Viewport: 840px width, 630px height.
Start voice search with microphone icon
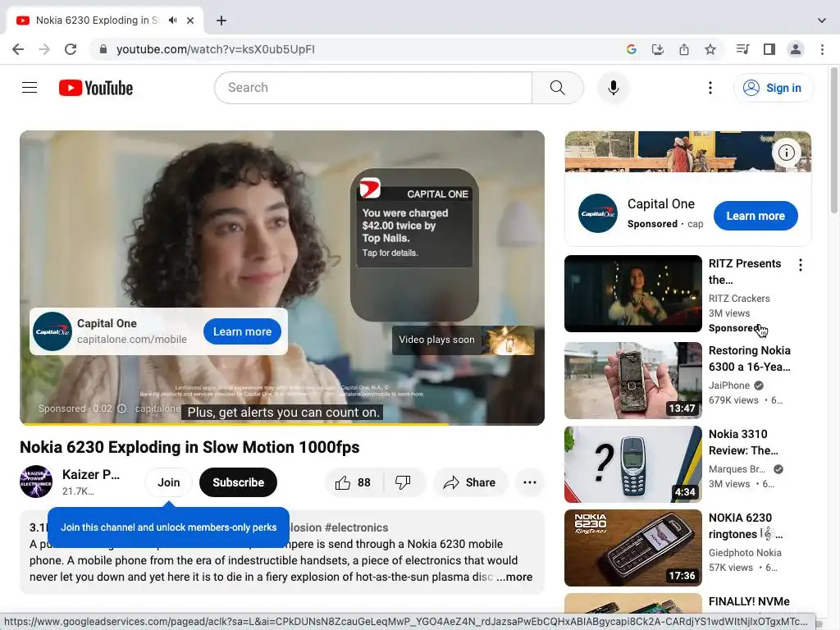click(x=614, y=87)
